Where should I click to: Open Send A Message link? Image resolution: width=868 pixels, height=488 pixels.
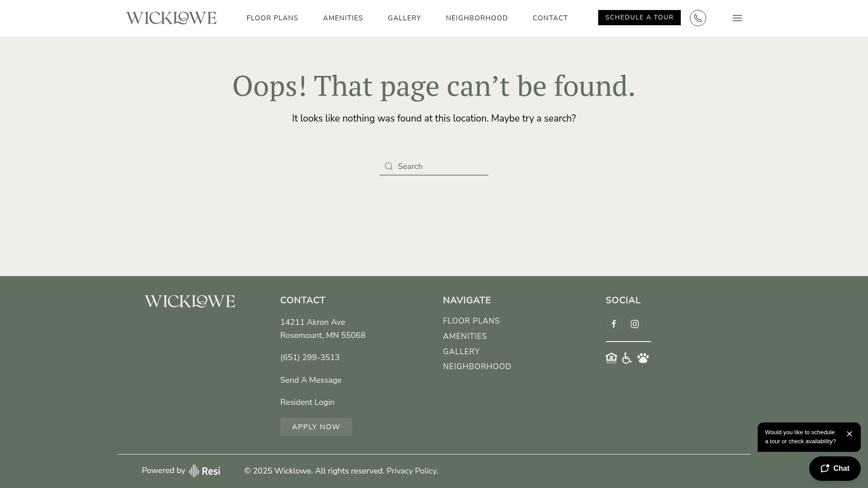[311, 380]
